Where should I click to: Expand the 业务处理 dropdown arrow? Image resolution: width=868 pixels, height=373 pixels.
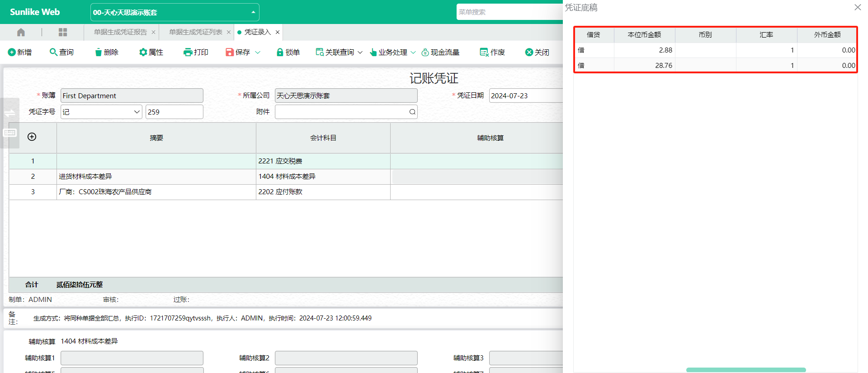click(413, 53)
